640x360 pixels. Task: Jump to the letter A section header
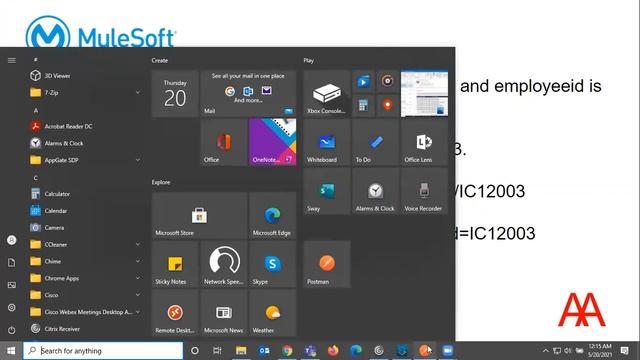36,111
